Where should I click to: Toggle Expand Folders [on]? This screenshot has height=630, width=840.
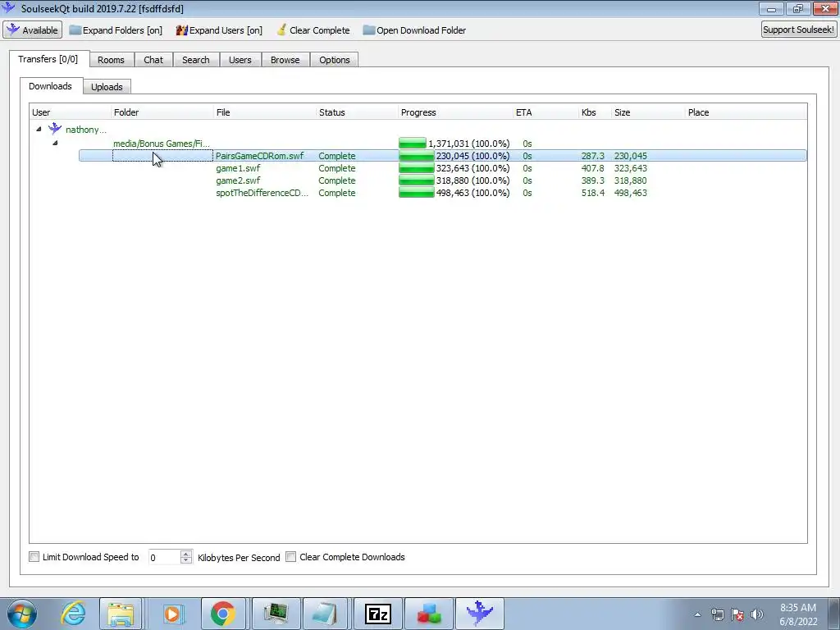(116, 30)
